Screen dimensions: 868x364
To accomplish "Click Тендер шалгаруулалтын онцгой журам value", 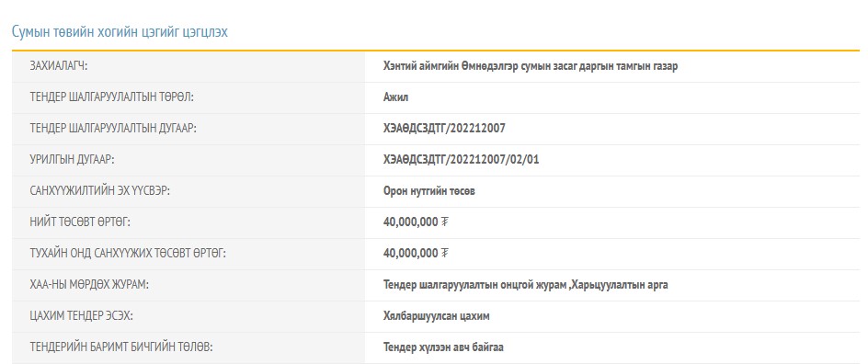I will pyautogui.click(x=525, y=285).
